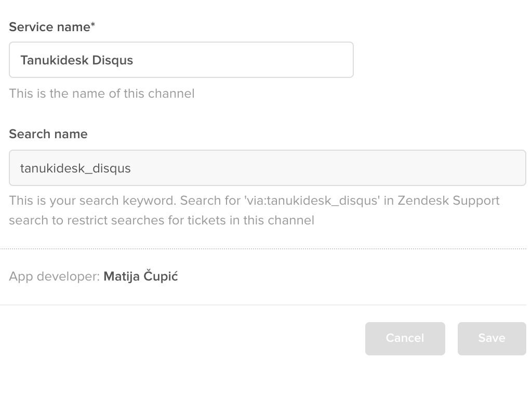The height and width of the screenshot is (399, 532).
Task: Focus the Search name text box
Action: (x=267, y=168)
